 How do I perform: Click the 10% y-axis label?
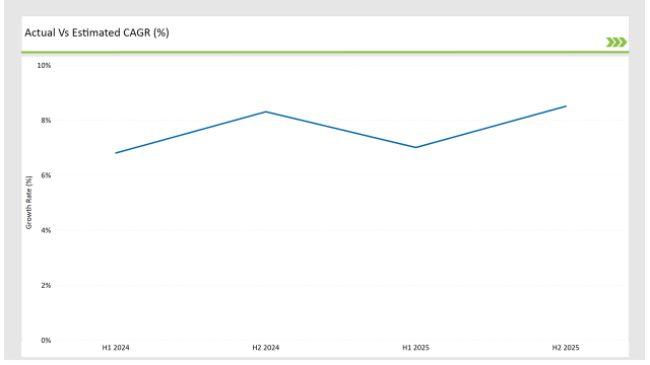[44, 66]
